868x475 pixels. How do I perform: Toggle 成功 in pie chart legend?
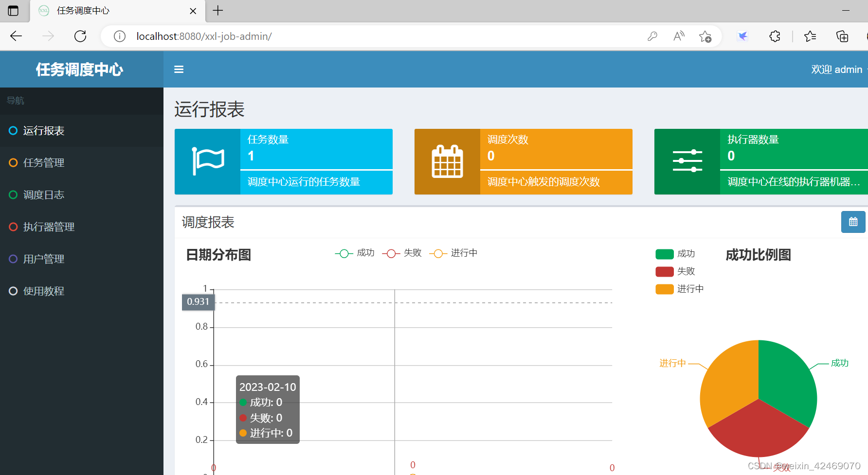[675, 254]
